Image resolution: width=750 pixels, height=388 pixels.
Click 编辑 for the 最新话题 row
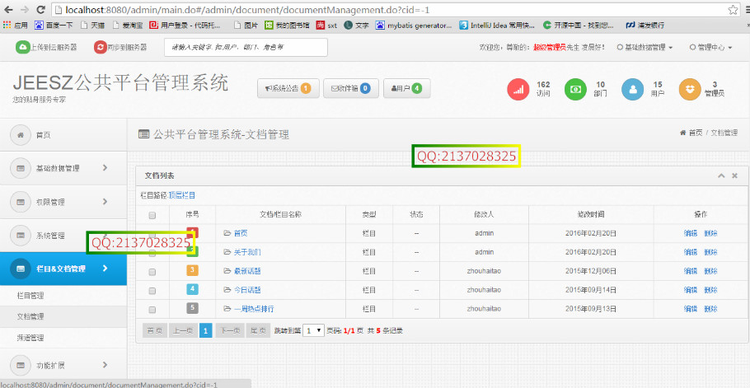point(690,271)
